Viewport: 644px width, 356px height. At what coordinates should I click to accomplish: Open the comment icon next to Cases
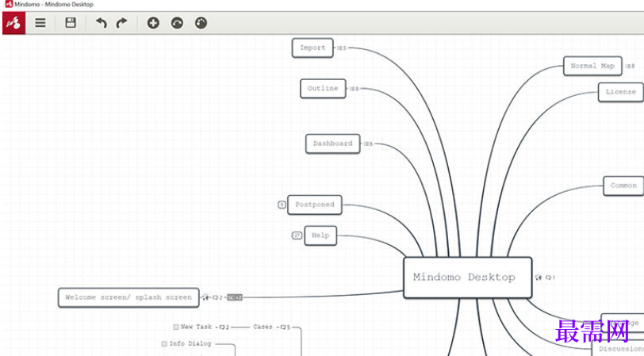[x=283, y=327]
